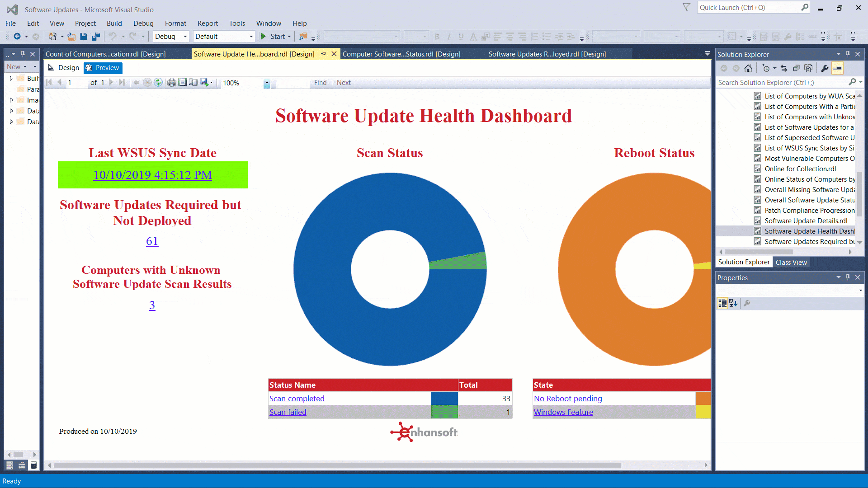Click Save All in toolbar
The image size is (868, 488).
coord(95,37)
